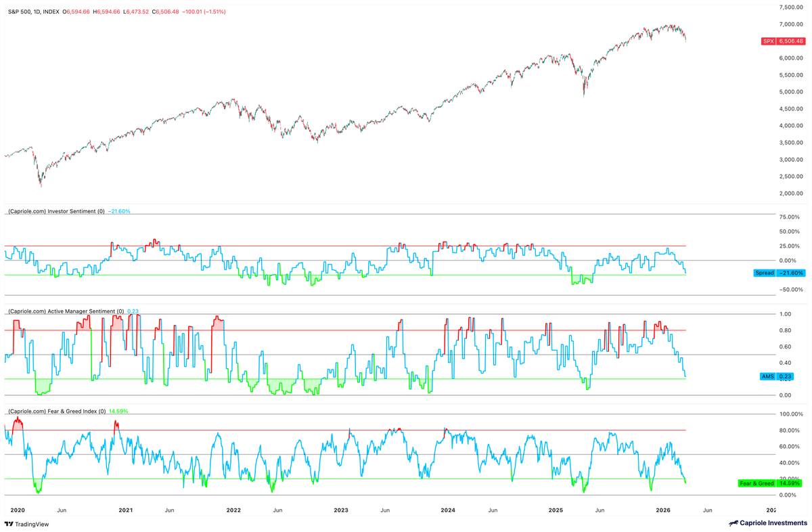This screenshot has height=532, width=812.
Task: Open the Active Manager Sentiment indicator legend
Action: (66, 311)
